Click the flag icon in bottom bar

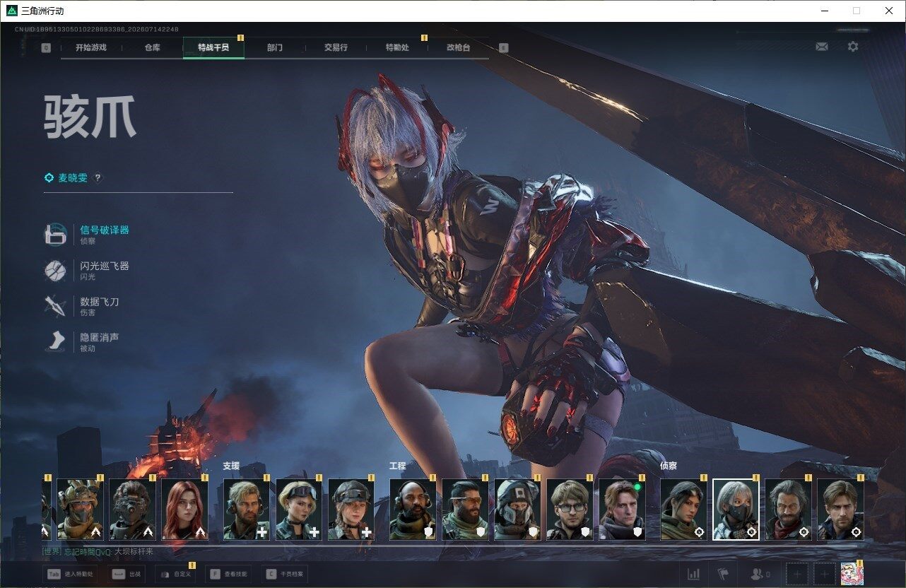click(x=723, y=575)
